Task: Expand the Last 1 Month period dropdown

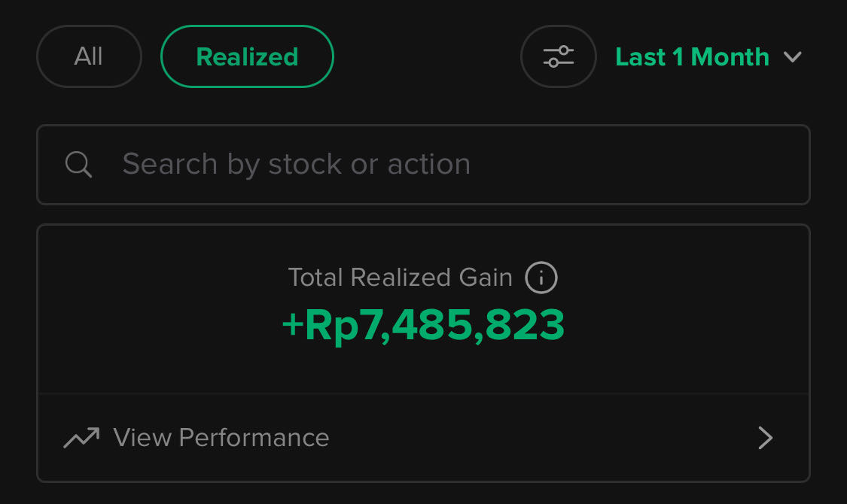Action: [708, 57]
